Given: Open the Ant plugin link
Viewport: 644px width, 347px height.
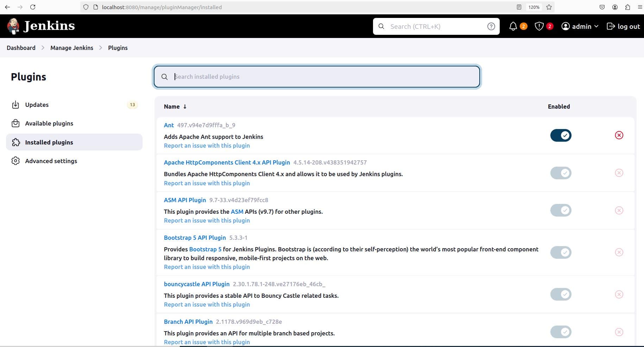Looking at the screenshot, I should point(169,125).
